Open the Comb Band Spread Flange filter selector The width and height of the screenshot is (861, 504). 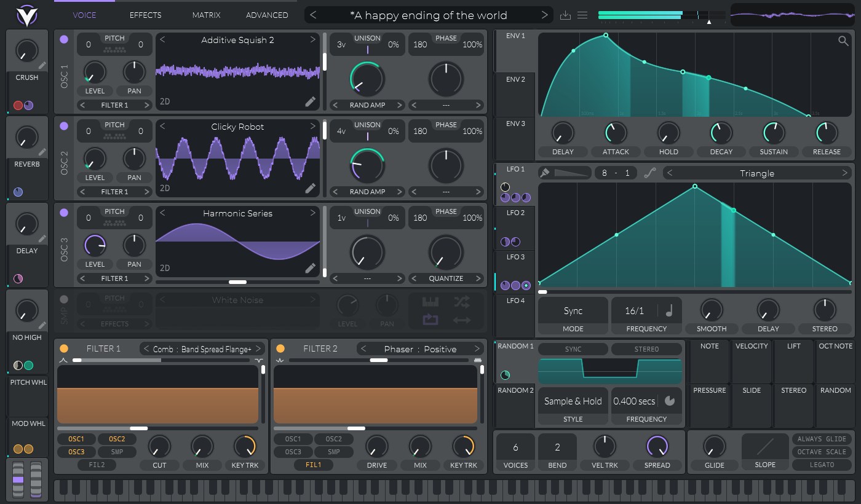202,349
